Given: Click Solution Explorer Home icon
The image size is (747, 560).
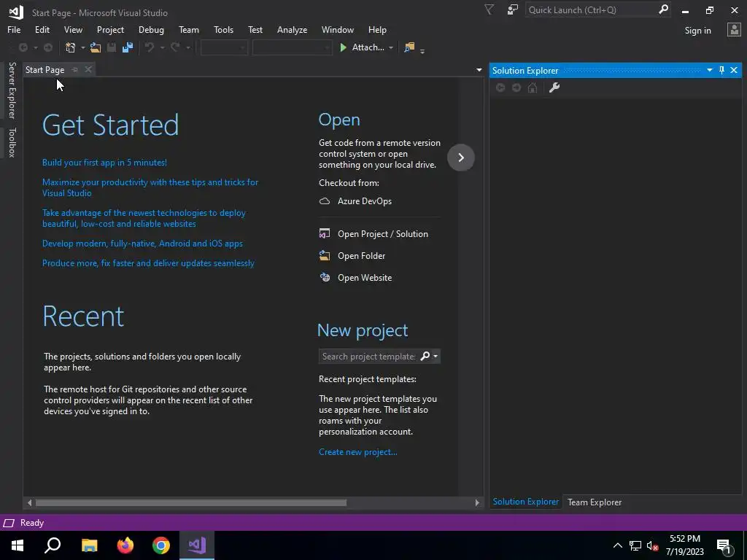Looking at the screenshot, I should tap(533, 87).
